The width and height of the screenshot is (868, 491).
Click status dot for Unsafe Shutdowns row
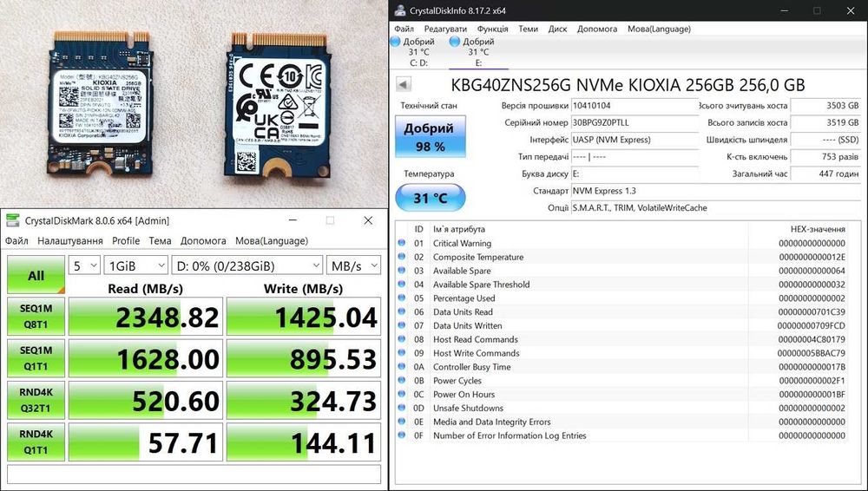402,408
